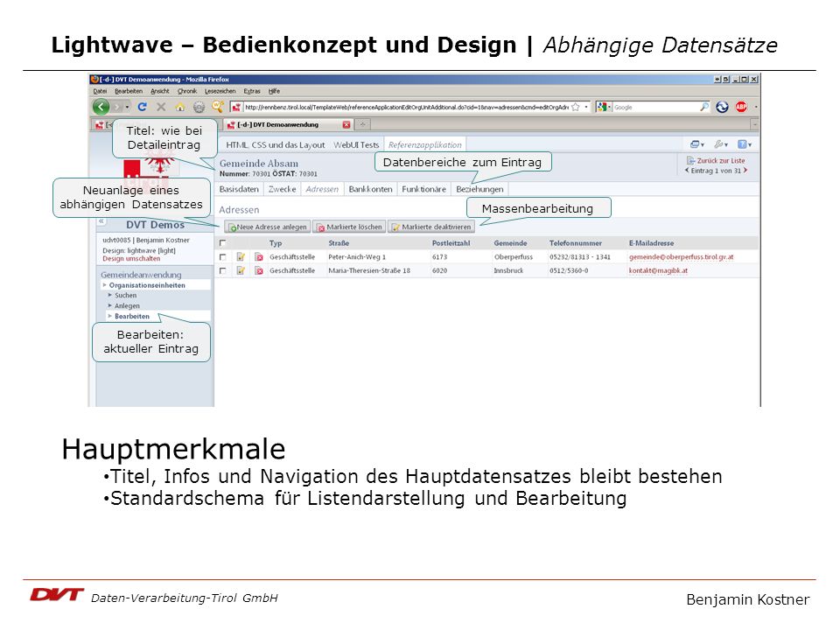
Task: Switch to the Beziehungen tab
Action: [479, 189]
